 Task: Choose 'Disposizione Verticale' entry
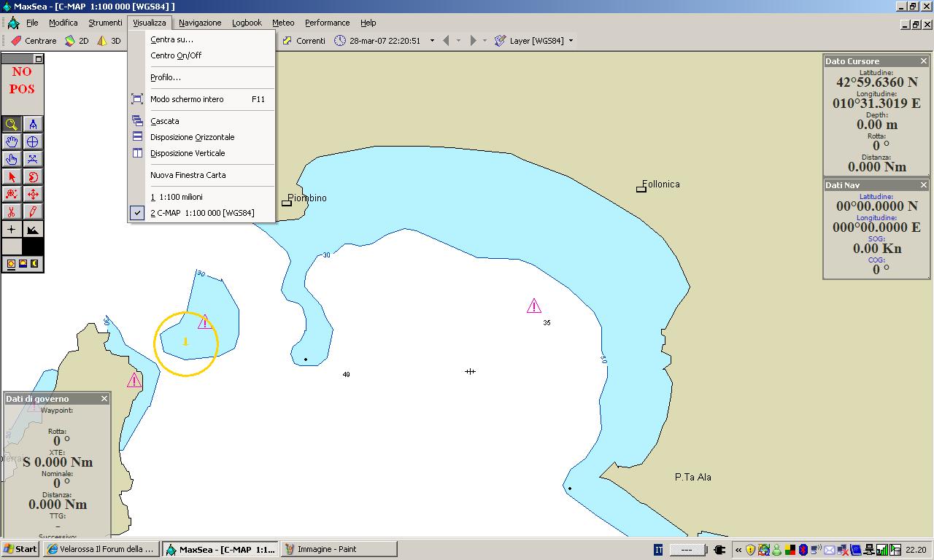point(201,153)
